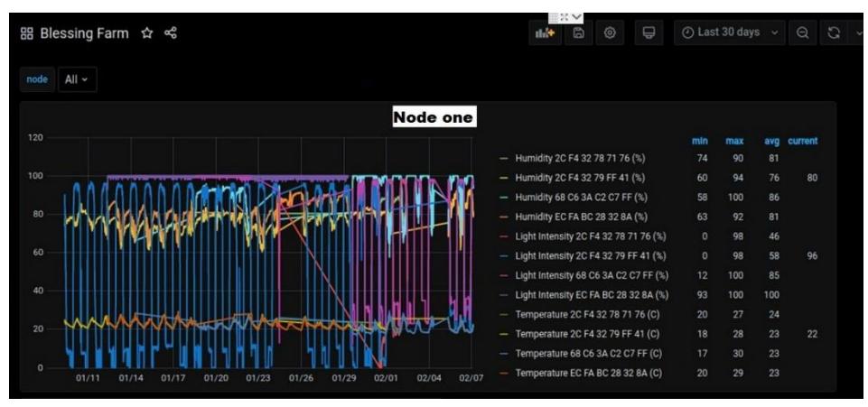The height and width of the screenshot is (407, 868).
Task: Sort legend by the max column header
Action: [x=734, y=141]
